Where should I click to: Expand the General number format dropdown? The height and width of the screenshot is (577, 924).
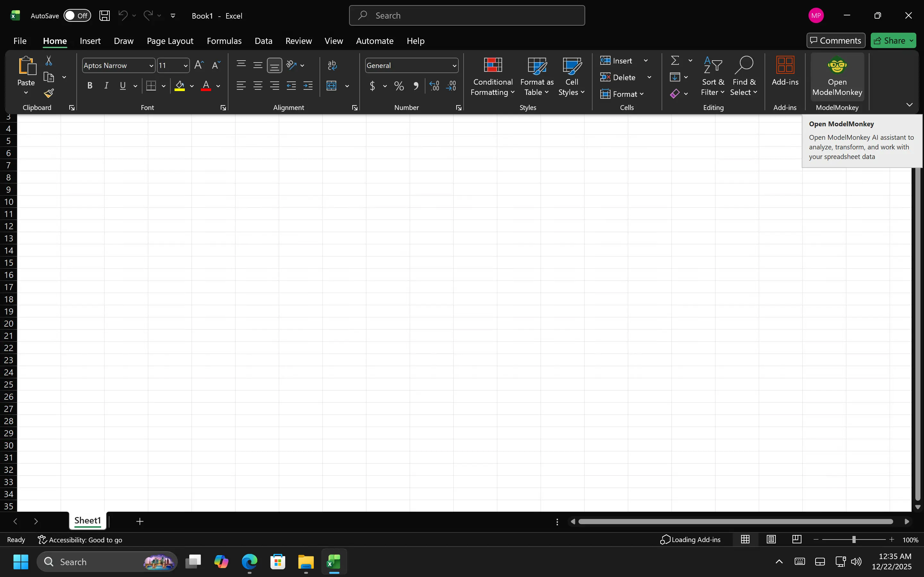click(454, 66)
